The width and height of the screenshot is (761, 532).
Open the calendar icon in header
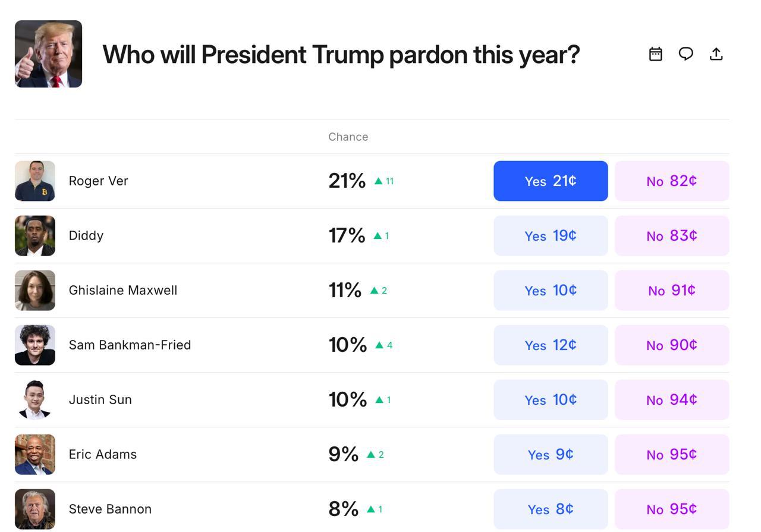(655, 54)
